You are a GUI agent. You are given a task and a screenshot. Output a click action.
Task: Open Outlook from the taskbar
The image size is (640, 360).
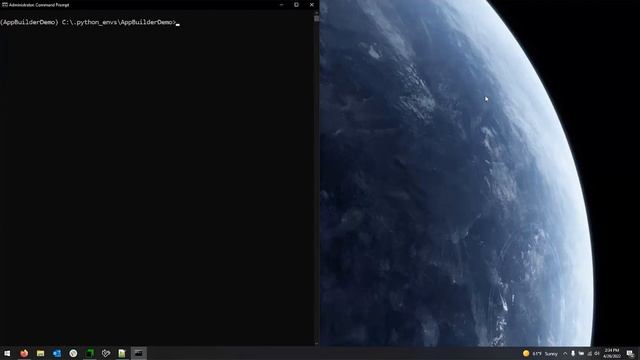click(x=57, y=353)
